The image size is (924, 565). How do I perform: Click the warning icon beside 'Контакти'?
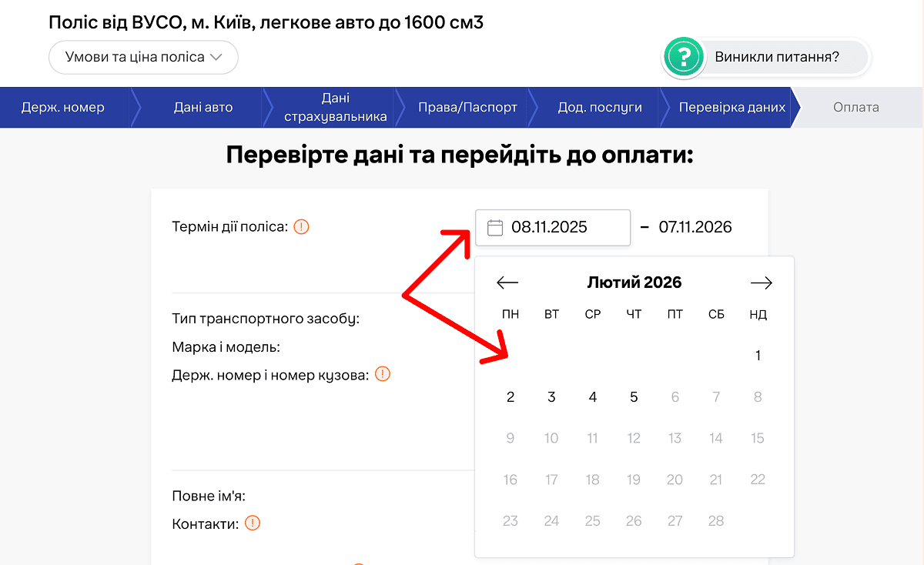(253, 523)
